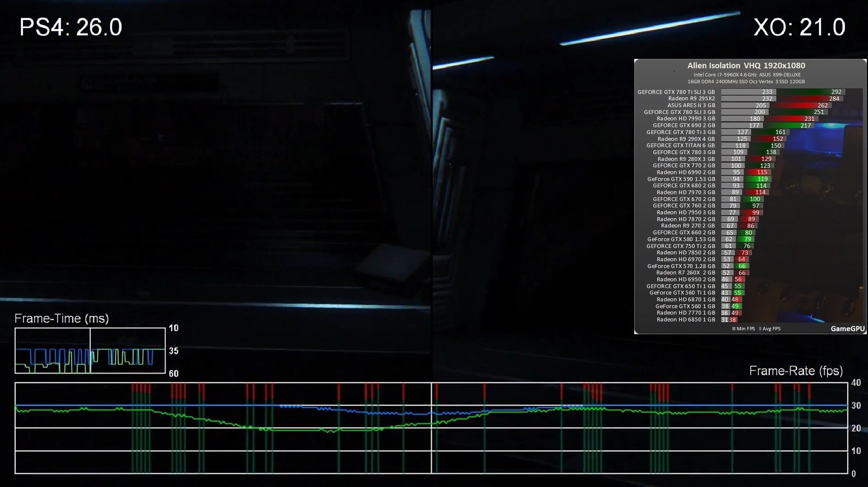Click the Radeon HD 7870 2 GB label

(x=686, y=219)
